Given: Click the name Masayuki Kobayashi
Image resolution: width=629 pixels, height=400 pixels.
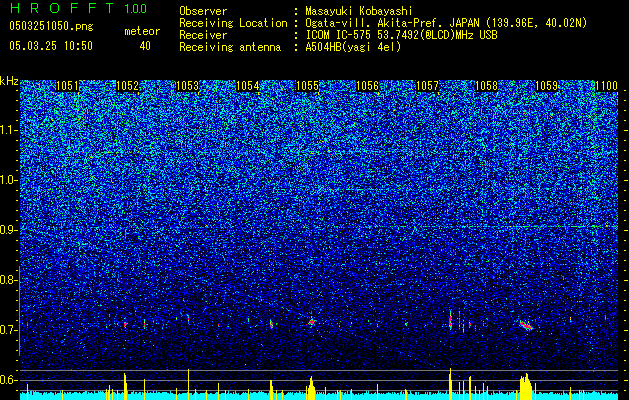Looking at the screenshot, I should pyautogui.click(x=359, y=11).
